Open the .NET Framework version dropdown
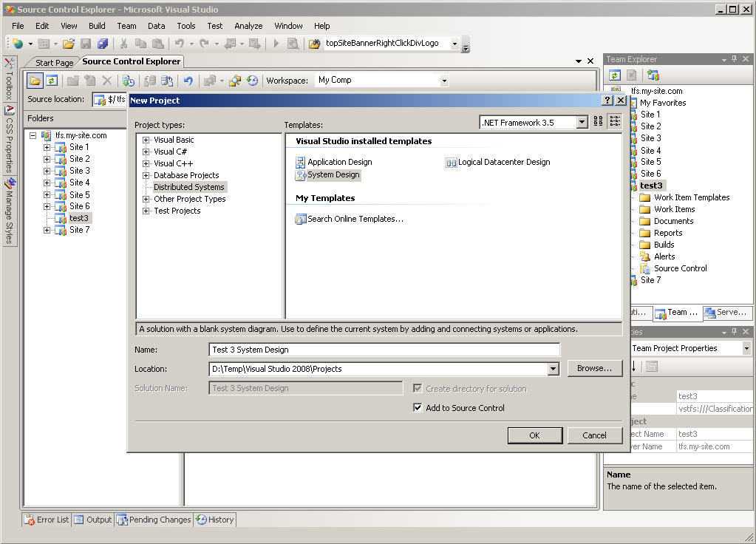 [x=582, y=123]
